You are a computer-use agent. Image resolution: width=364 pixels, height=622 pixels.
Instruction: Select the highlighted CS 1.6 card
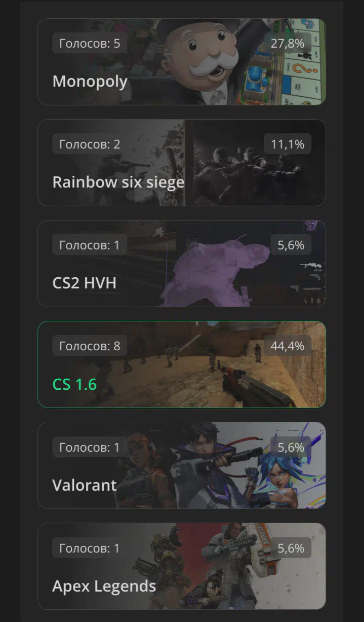182,364
